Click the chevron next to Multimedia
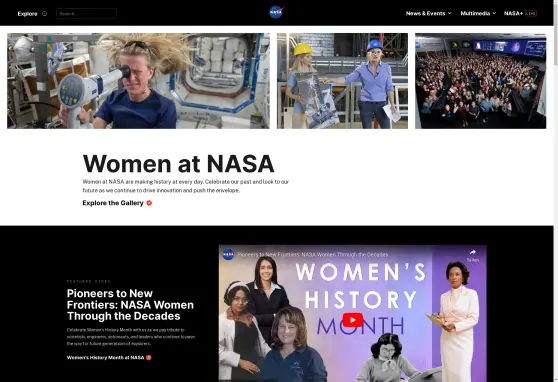 point(494,13)
